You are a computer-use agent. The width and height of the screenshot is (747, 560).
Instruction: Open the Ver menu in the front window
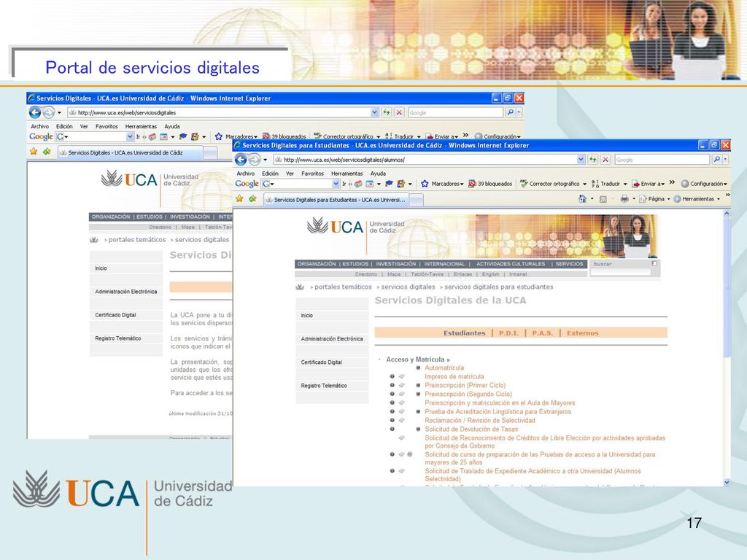(x=290, y=174)
